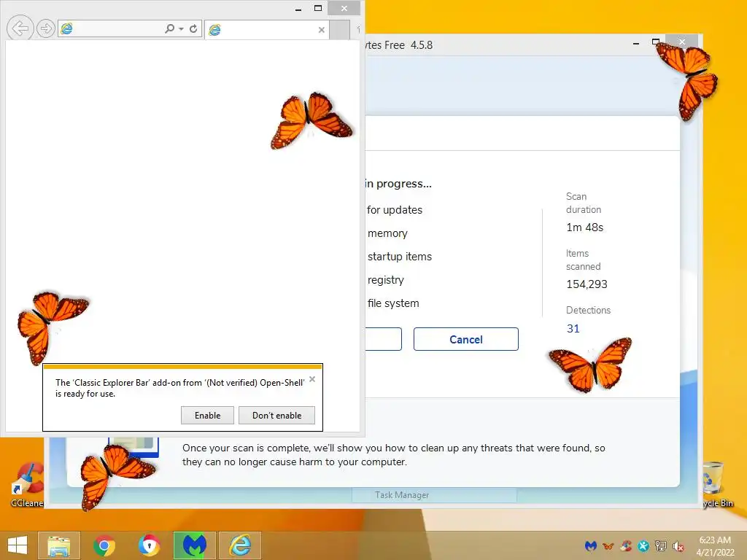Cancel the Malwarebytes scan
747x560 pixels.
466,339
